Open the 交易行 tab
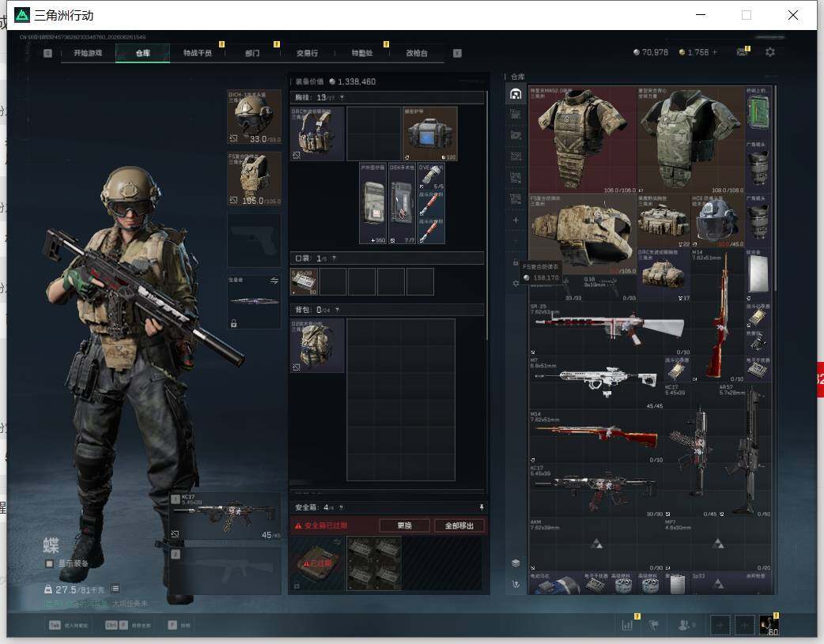The height and width of the screenshot is (644, 824). point(307,53)
